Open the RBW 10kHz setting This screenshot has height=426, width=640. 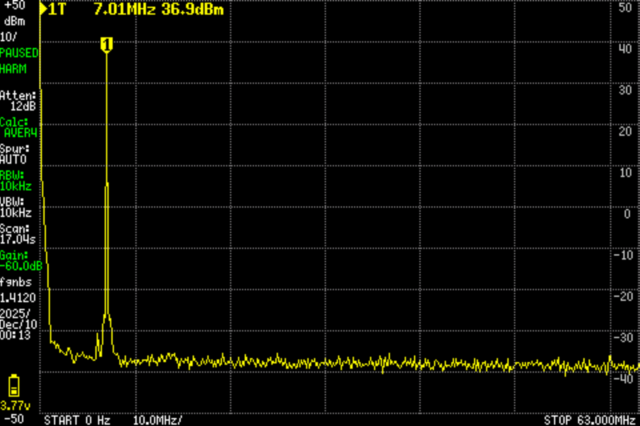(14, 180)
